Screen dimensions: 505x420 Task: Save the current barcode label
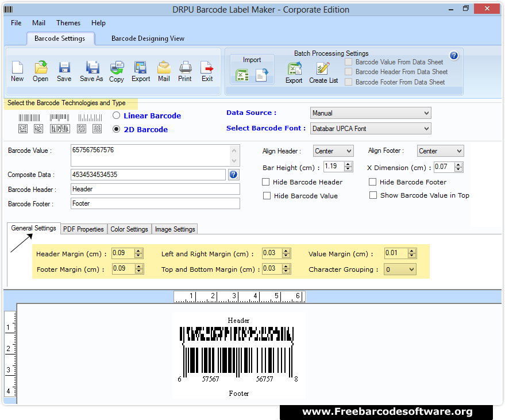[x=64, y=71]
